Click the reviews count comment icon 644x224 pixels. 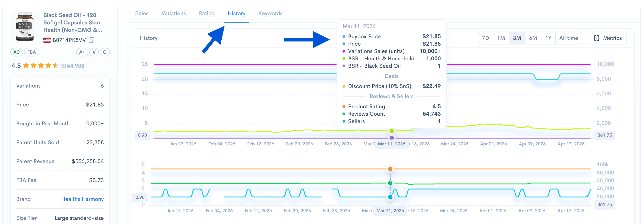63,66
